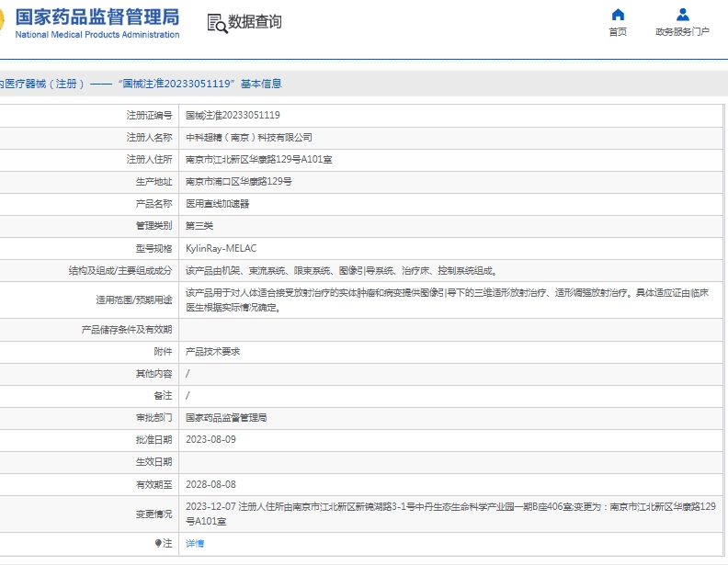728x565 pixels.
Task: Click the 变更情况 label
Action: [x=154, y=514]
